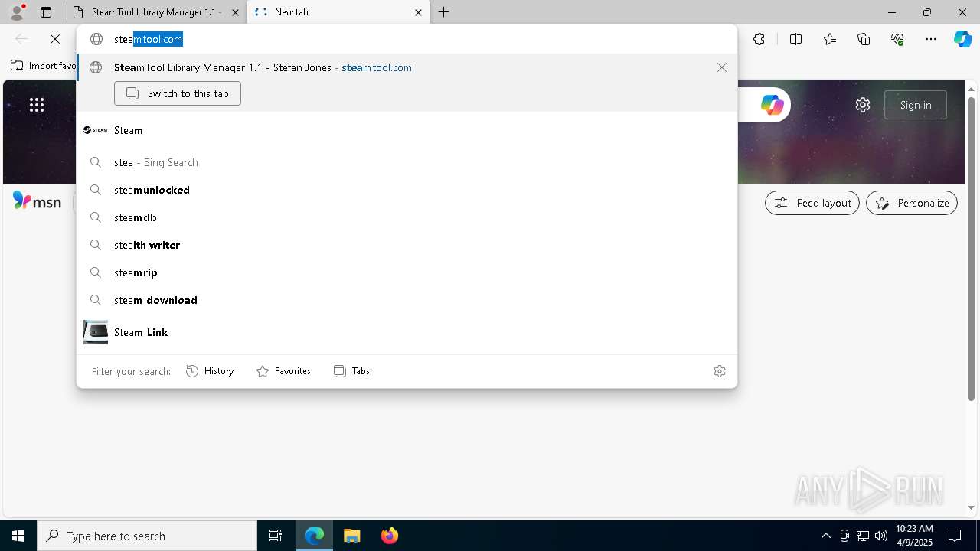Open File Explorer from the taskbar
Viewport: 980px width, 551px height.
(352, 536)
